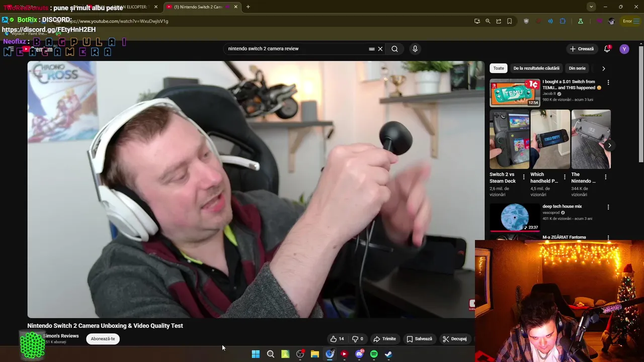Click the browser Error menu button
Viewport: 644px width, 362px height.
tap(630, 21)
